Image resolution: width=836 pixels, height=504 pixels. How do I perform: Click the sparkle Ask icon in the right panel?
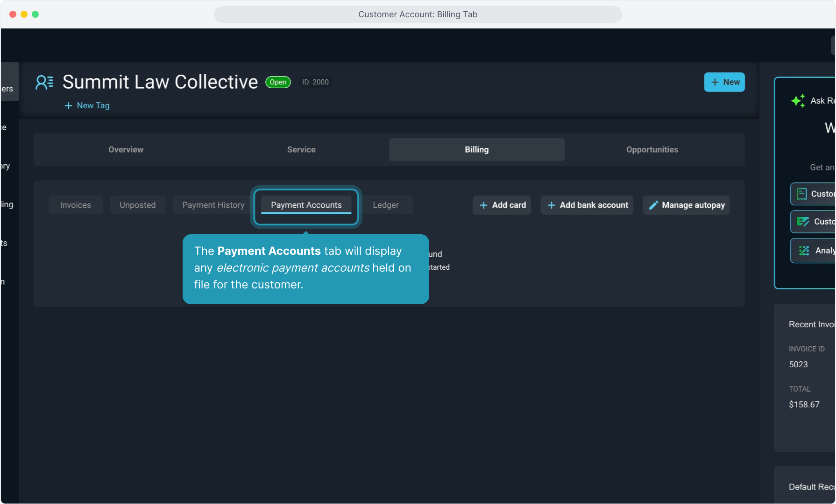tap(798, 101)
